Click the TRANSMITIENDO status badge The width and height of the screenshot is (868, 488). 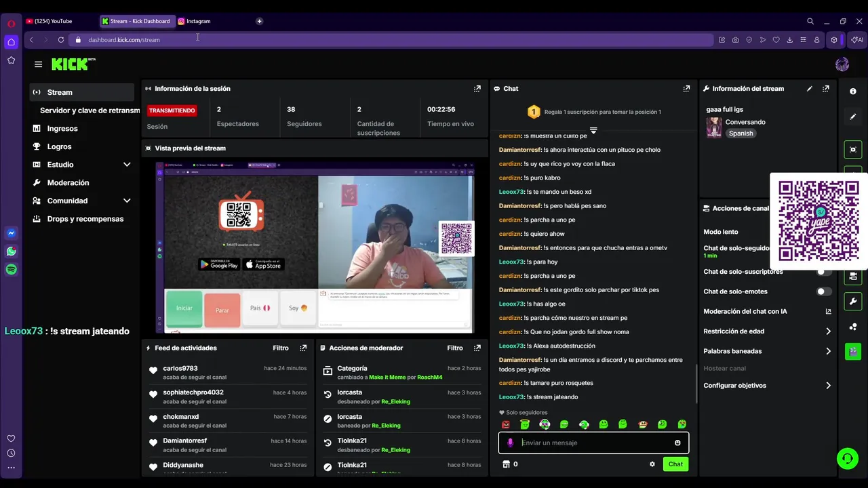coord(172,110)
